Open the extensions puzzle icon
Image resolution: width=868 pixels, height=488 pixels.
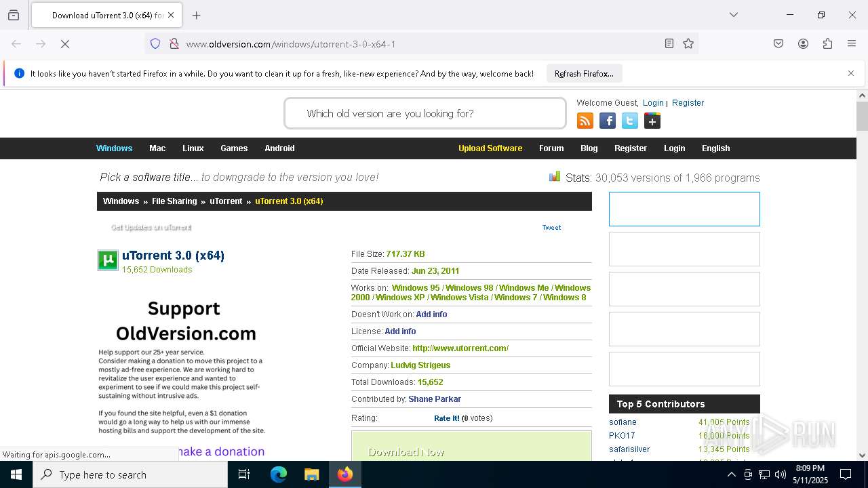[x=827, y=44]
